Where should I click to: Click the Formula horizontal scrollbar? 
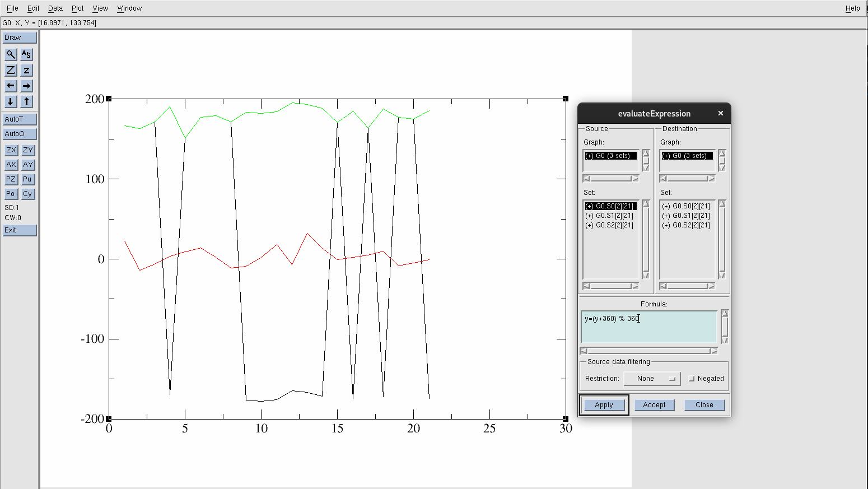[x=649, y=351]
